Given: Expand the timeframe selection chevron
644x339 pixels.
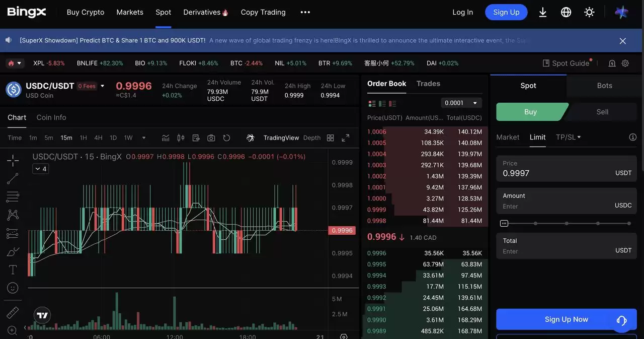Looking at the screenshot, I should click(144, 137).
